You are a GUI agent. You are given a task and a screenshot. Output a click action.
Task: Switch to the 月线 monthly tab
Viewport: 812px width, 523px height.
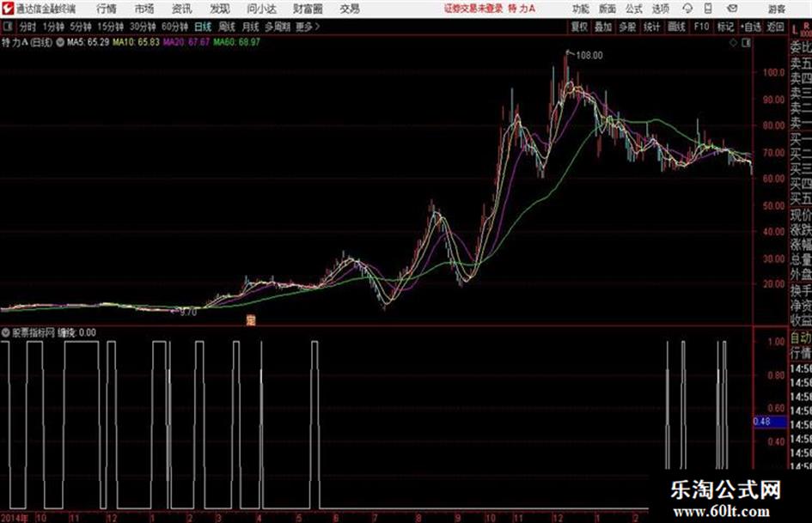coord(251,27)
